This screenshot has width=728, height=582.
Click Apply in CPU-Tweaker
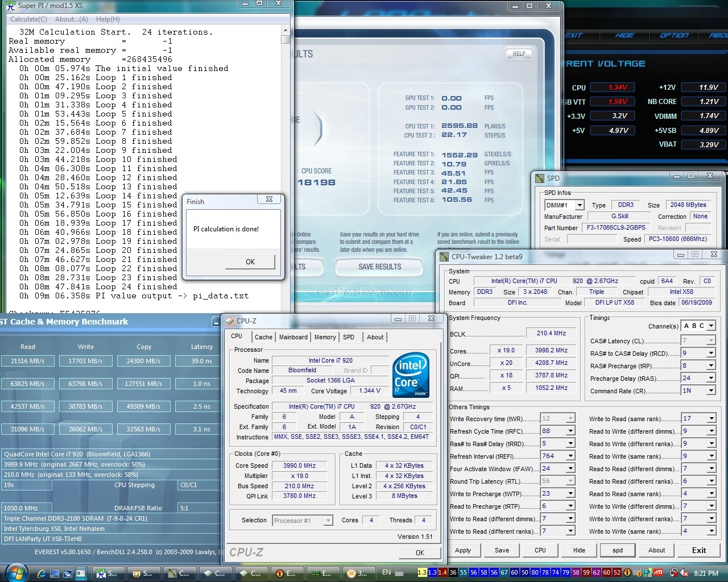(x=463, y=550)
